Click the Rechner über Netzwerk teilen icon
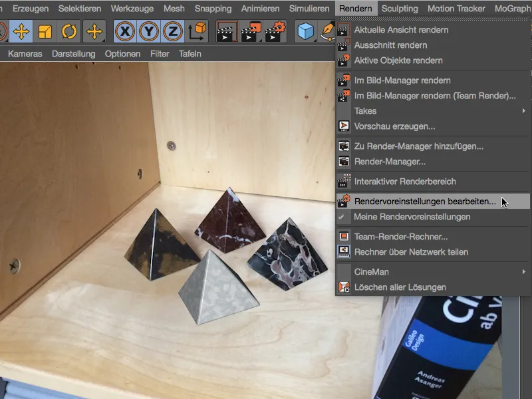This screenshot has width=532, height=399. 344,252
